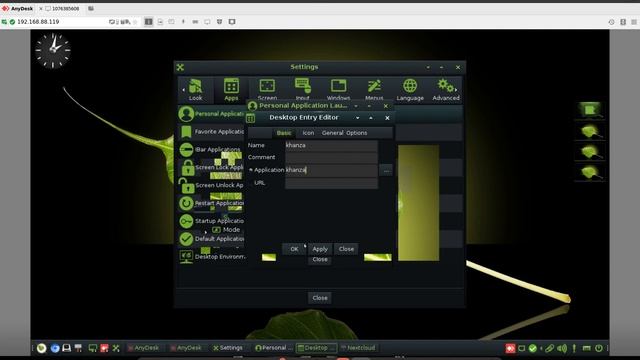Switch to Settings window in taskbar
Screen dimensions: 640x360
coord(228,348)
